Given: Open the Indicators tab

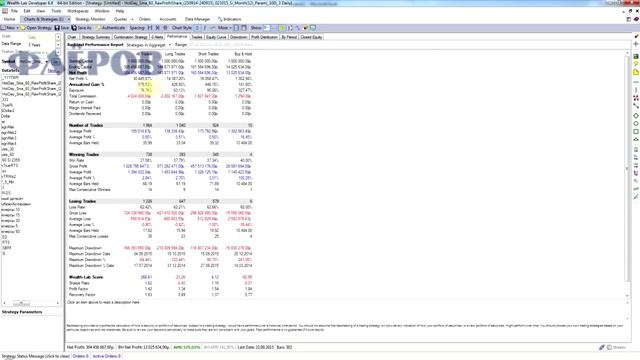Looking at the screenshot, I should (x=230, y=19).
